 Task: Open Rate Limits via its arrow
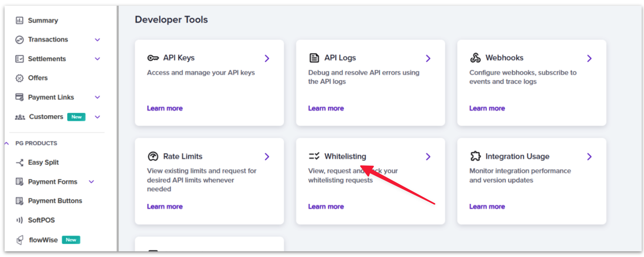coord(267,157)
